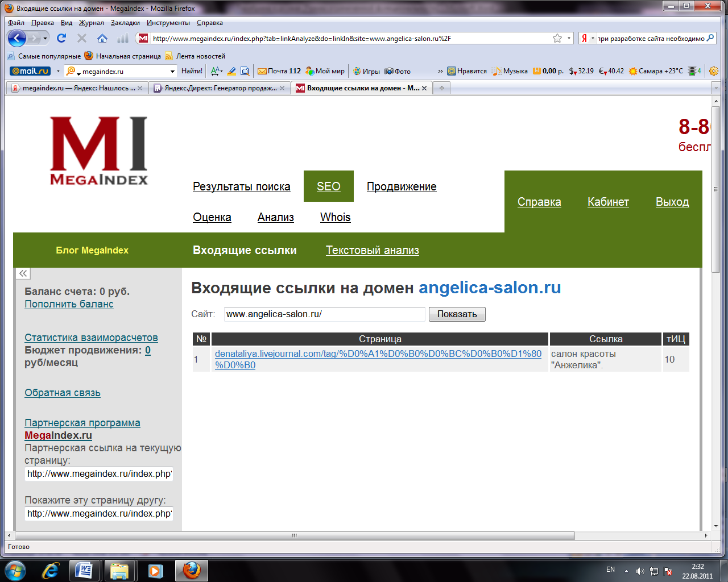The image size is (728, 582).
Task: Open Самые популярные bookmark
Action: [x=44, y=56]
